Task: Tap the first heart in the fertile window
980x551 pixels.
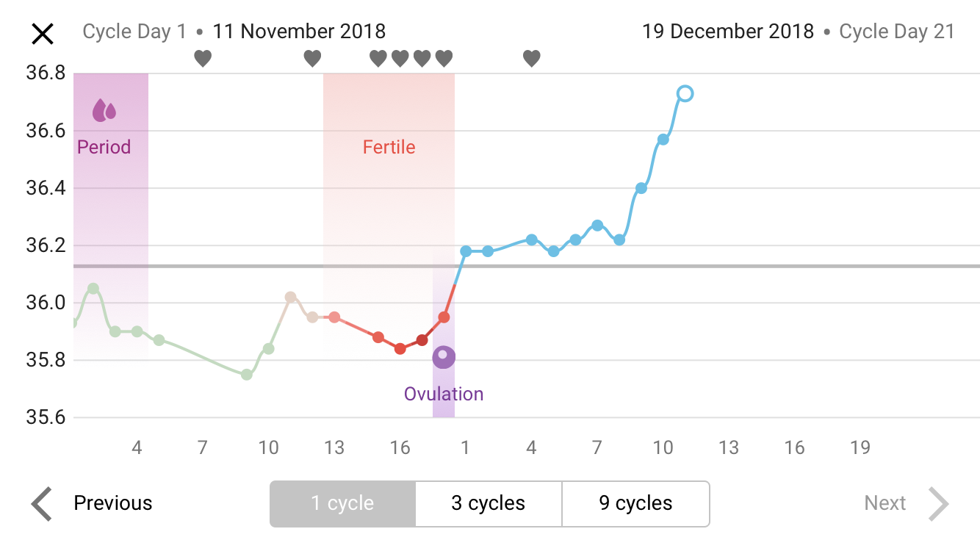Action: tap(378, 58)
